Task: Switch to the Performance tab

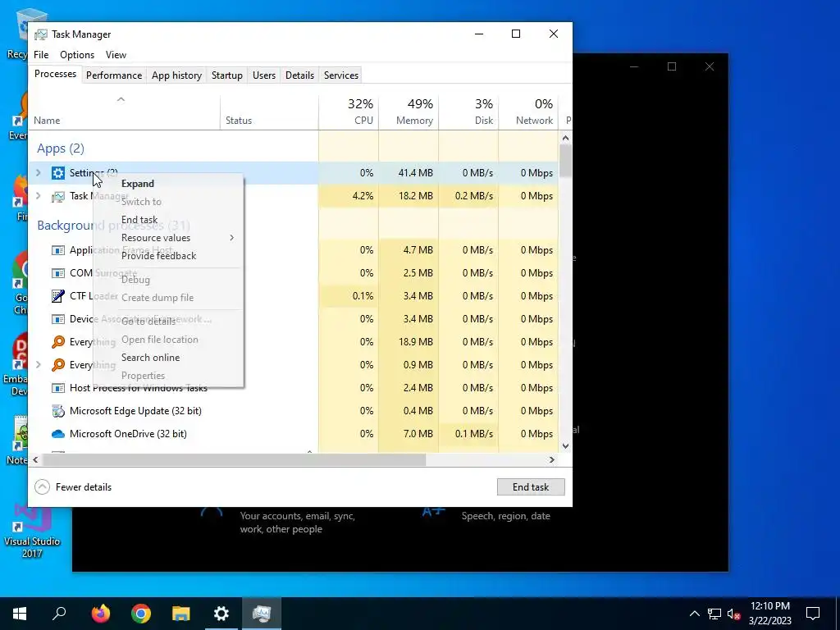Action: tap(114, 75)
